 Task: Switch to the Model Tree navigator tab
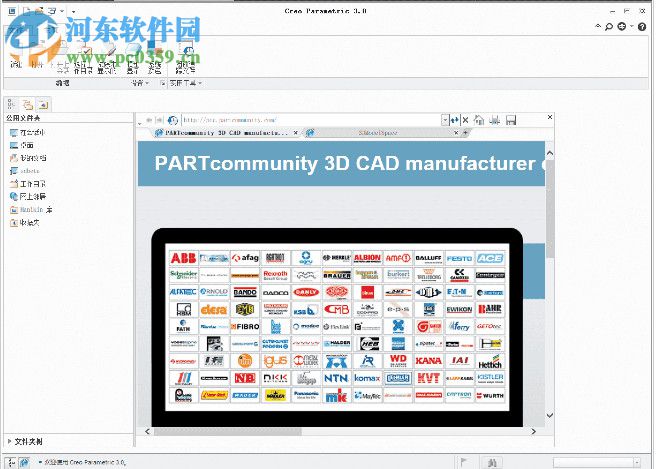[x=11, y=104]
